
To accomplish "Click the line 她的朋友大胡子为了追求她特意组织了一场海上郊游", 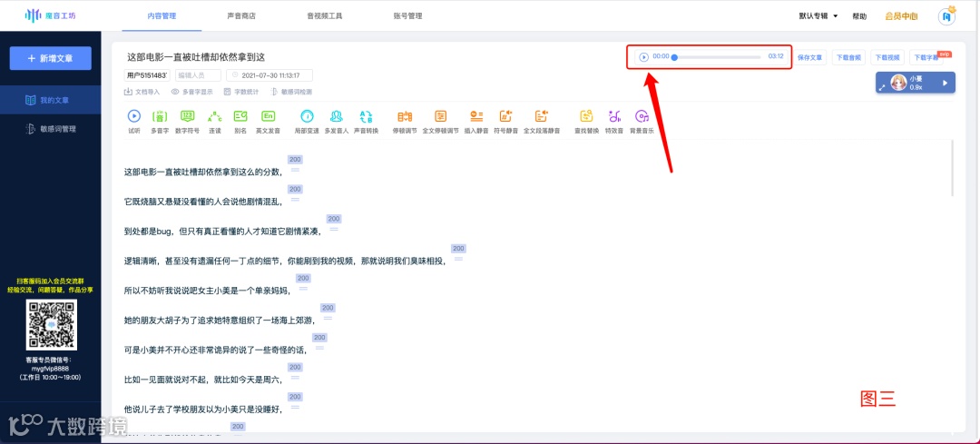I will tap(220, 321).
